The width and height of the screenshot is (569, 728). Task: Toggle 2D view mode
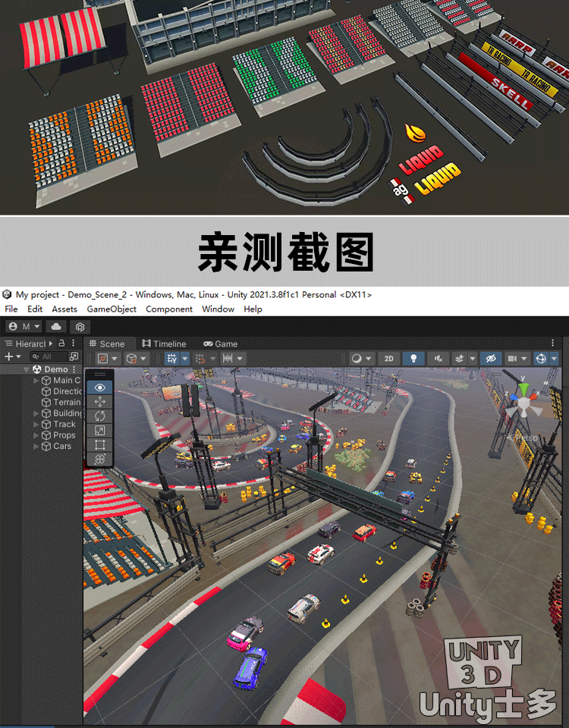pos(388,359)
